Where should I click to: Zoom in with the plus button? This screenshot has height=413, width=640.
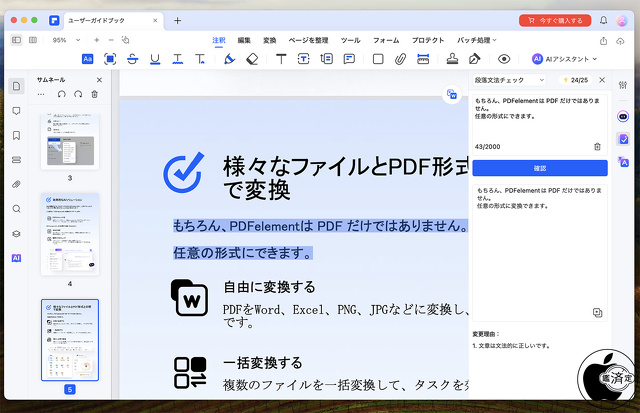click(x=96, y=40)
